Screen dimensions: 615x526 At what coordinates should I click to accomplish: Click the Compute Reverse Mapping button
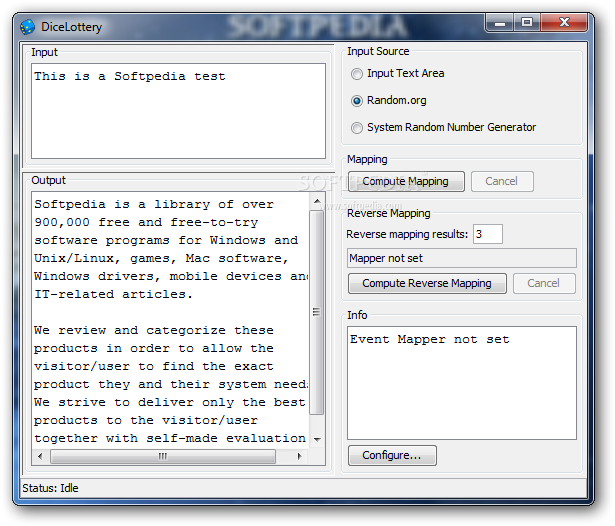(427, 283)
